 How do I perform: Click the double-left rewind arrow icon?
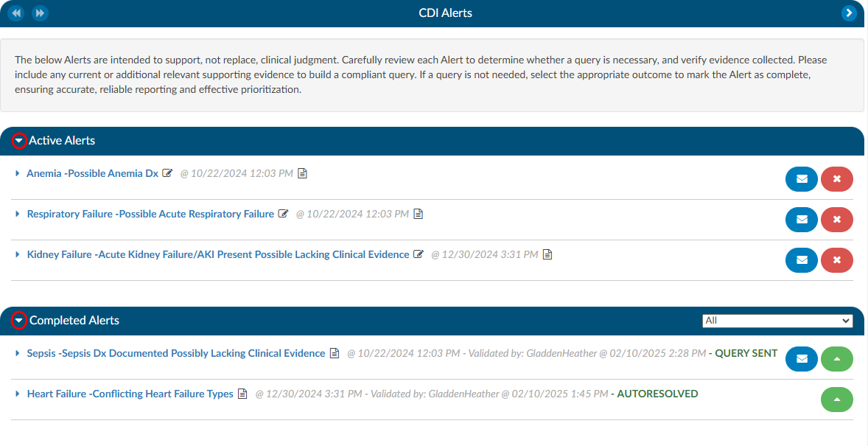(x=16, y=13)
